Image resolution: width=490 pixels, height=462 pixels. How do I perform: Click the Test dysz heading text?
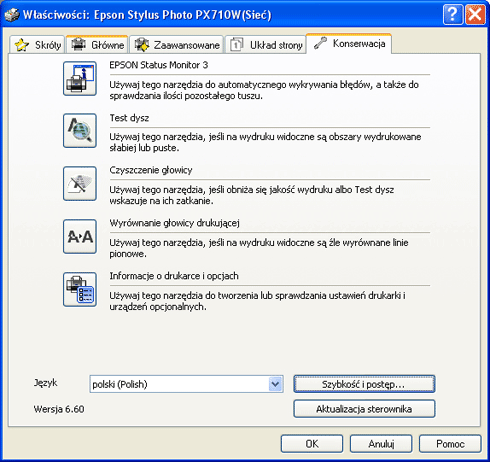pyautogui.click(x=129, y=118)
